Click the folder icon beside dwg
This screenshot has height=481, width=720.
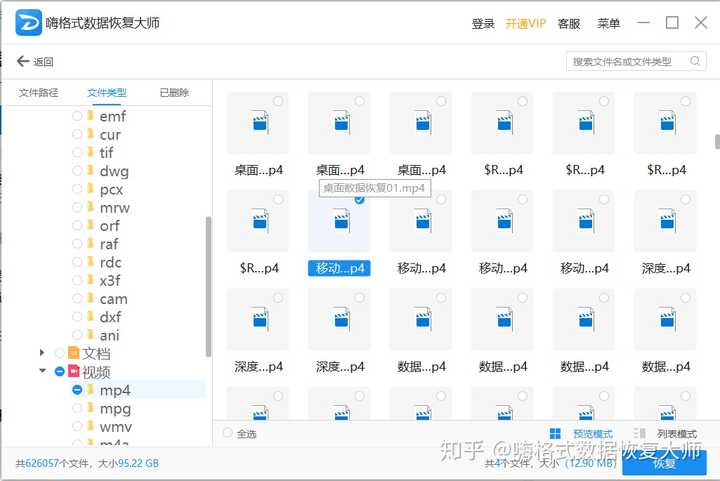tap(90, 171)
